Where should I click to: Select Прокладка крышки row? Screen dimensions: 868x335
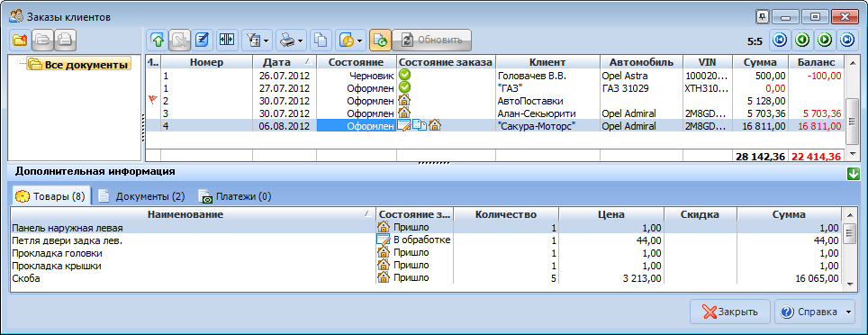(426, 266)
